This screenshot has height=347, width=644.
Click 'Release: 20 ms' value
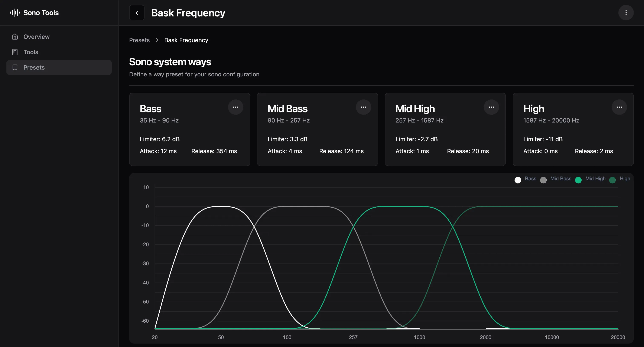468,151
